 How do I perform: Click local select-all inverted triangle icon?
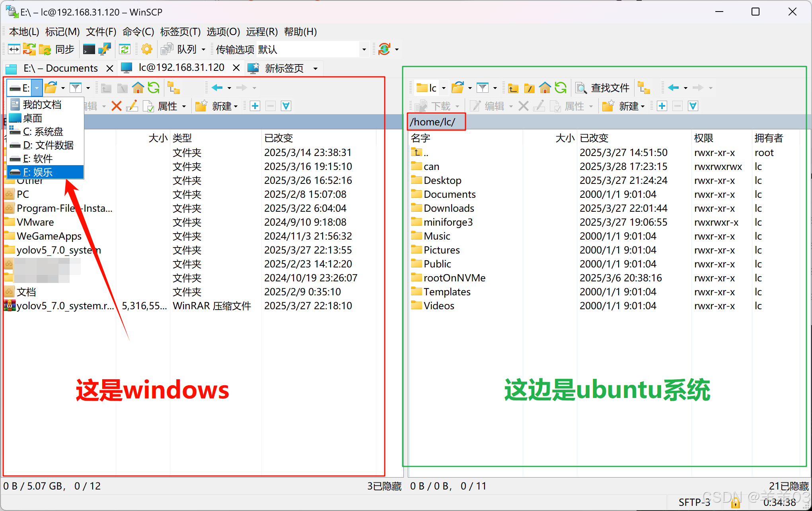[286, 106]
